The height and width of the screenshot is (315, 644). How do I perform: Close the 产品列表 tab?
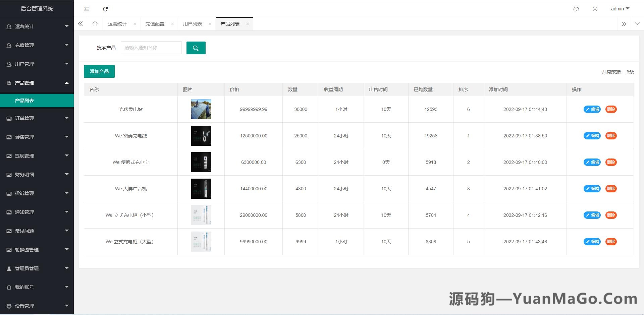(248, 24)
